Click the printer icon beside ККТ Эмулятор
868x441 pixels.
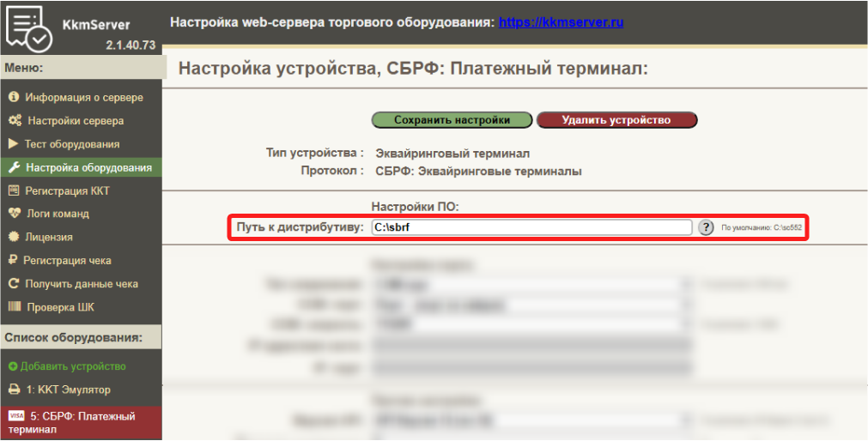click(15, 390)
